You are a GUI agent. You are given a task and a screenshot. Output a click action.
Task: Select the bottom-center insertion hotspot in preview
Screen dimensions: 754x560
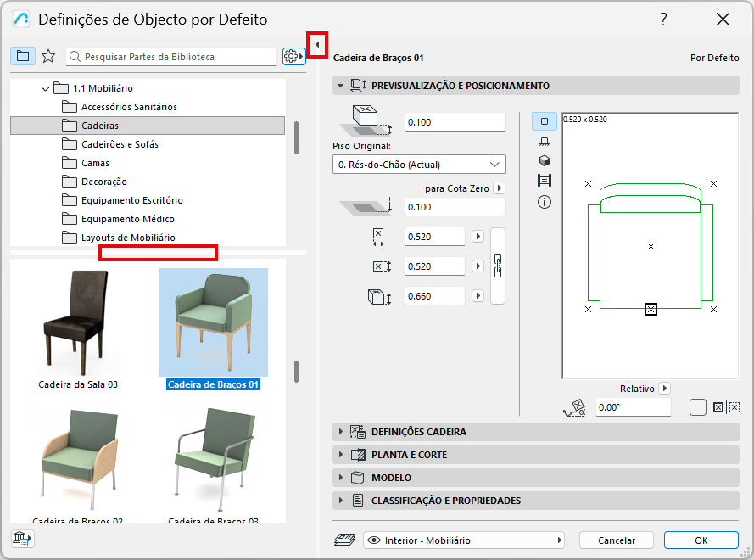pyautogui.click(x=651, y=309)
